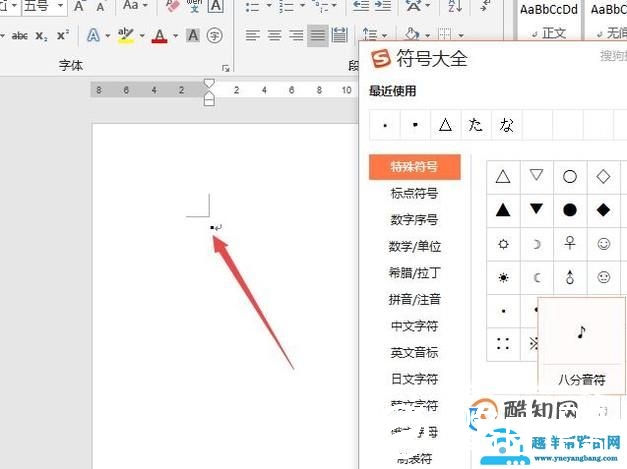The image size is (627, 469).
Task: Click the Sort A-Z icon
Action: (x=455, y=6)
